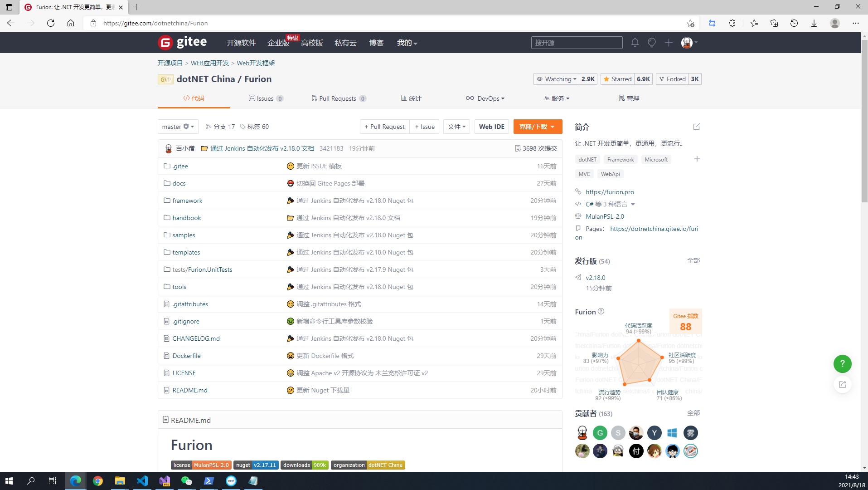Click the page vertical scrollbar thumb
The image size is (868, 490).
click(864, 121)
